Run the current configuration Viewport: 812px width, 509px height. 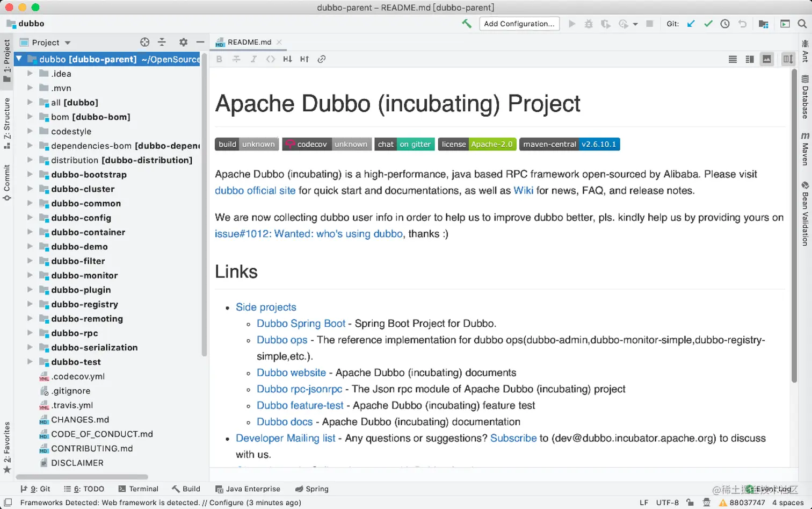572,24
